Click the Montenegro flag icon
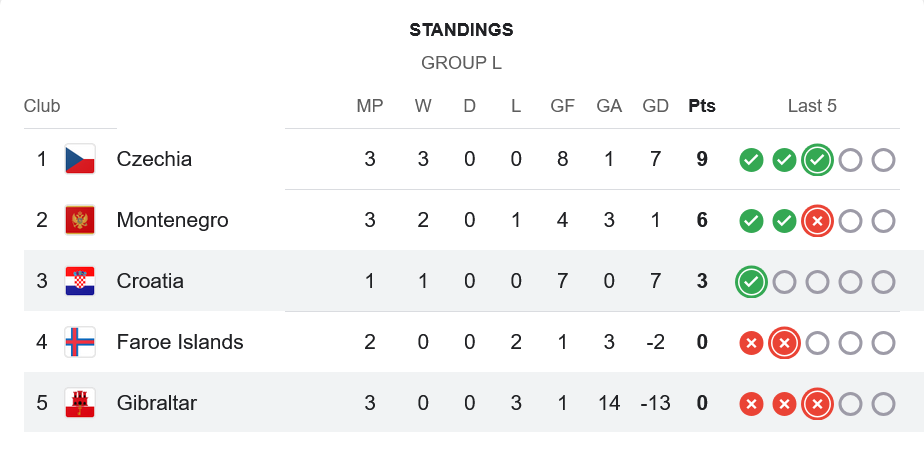Screen dimensions: 924x450 pyautogui.click(x=80, y=220)
